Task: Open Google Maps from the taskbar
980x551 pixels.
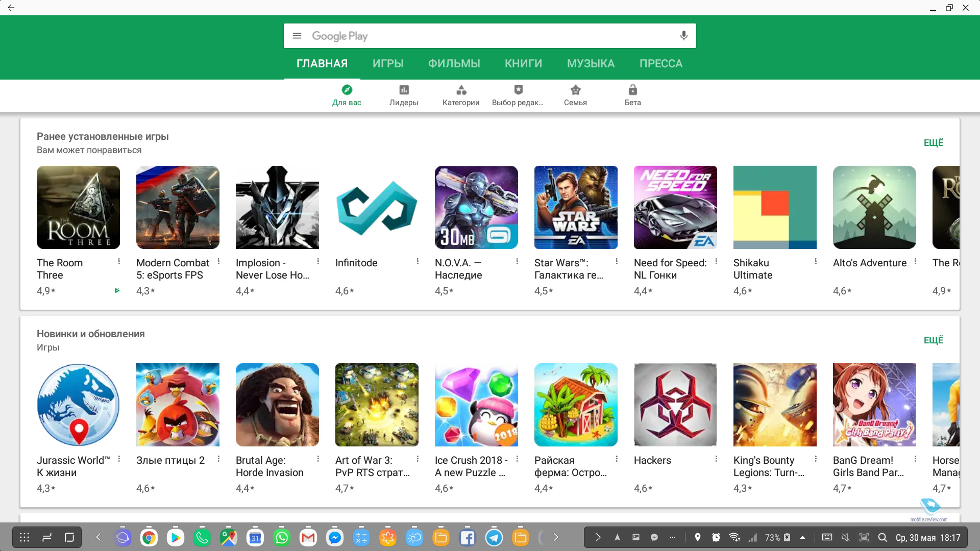Action: (x=229, y=537)
